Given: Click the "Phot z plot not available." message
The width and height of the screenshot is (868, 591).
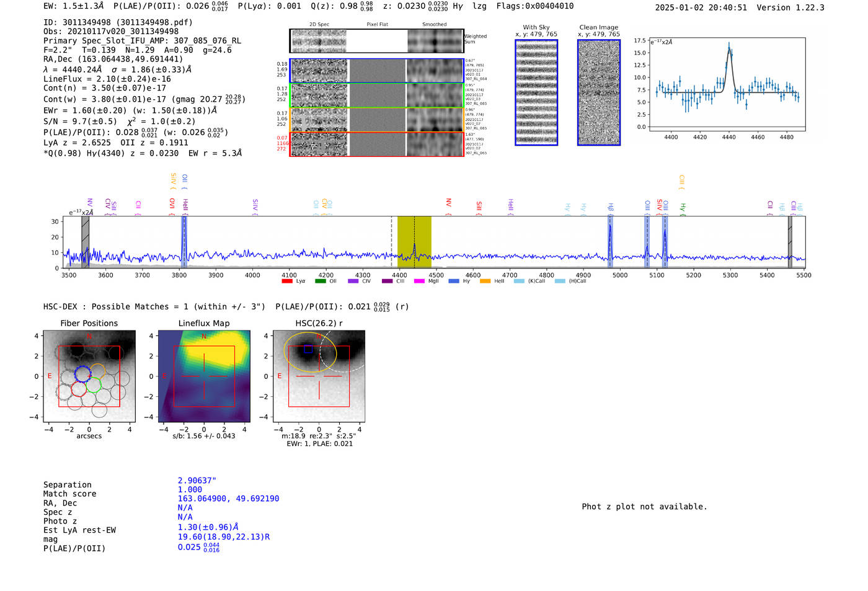Looking at the screenshot, I should tap(644, 507).
